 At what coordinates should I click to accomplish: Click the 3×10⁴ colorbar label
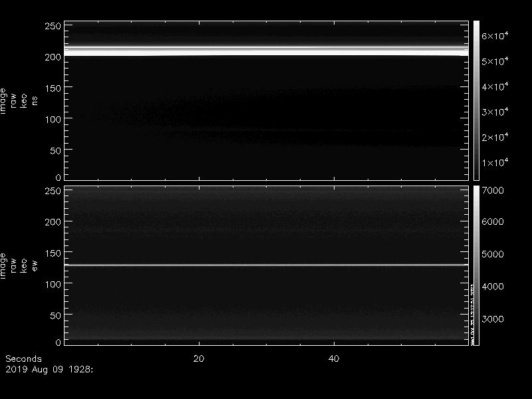tap(495, 112)
